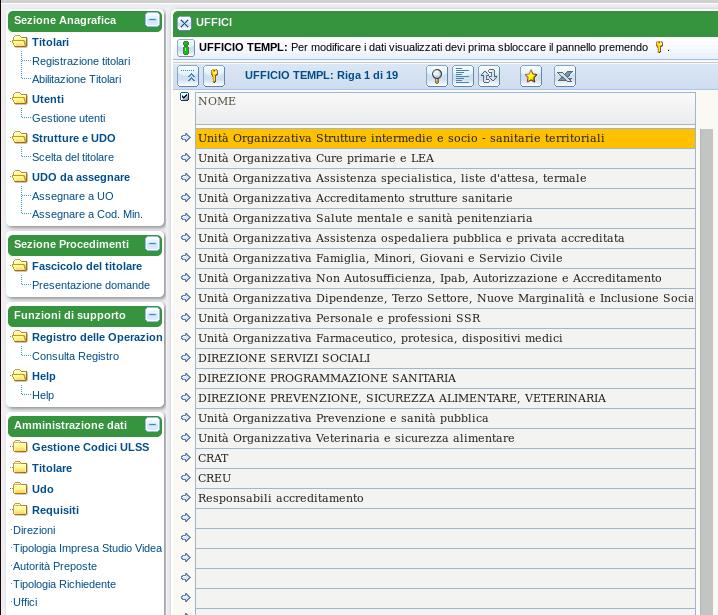Image resolution: width=718 pixels, height=615 pixels.
Task: Close the UFFICI panel with X icon
Action: click(184, 22)
